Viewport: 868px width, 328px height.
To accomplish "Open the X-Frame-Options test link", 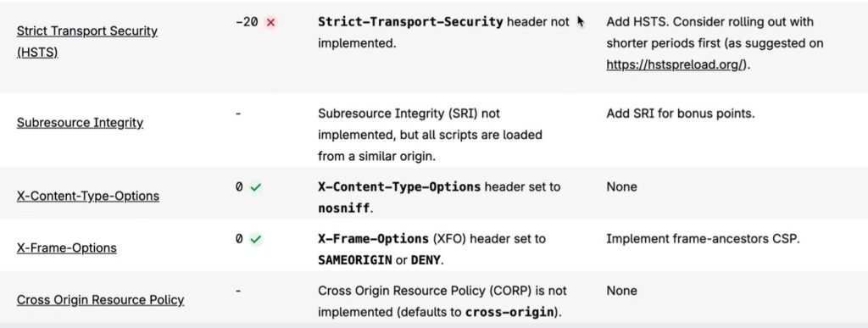I will [66, 247].
